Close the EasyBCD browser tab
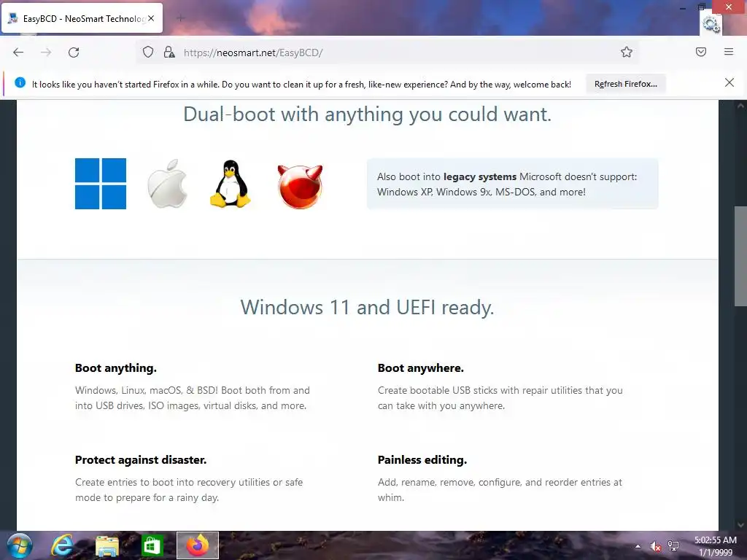This screenshot has width=747, height=560. (151, 18)
